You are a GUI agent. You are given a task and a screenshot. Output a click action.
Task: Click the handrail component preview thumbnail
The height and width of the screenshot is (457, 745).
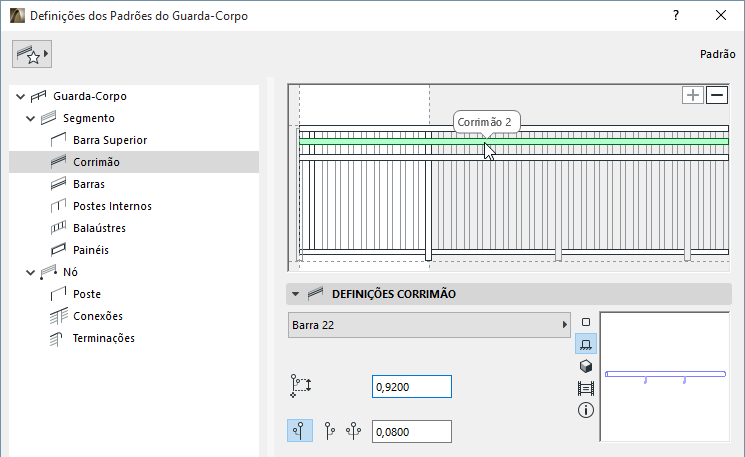pyautogui.click(x=665, y=377)
